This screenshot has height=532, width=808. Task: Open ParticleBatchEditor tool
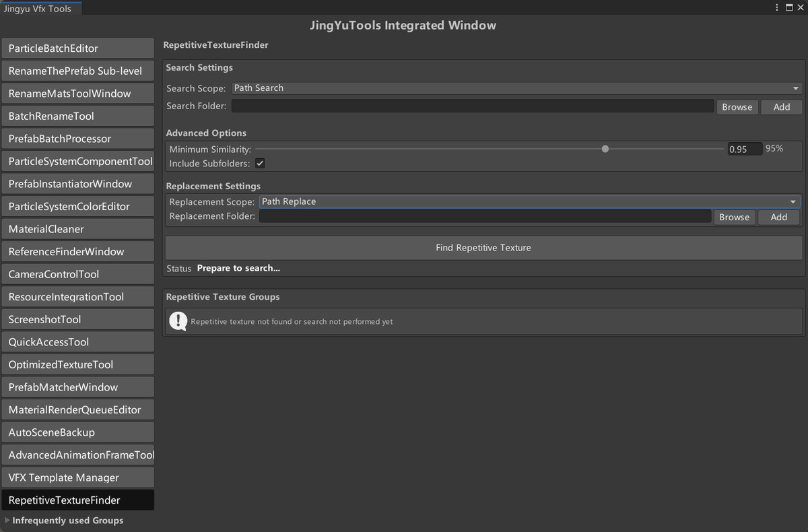tap(77, 48)
